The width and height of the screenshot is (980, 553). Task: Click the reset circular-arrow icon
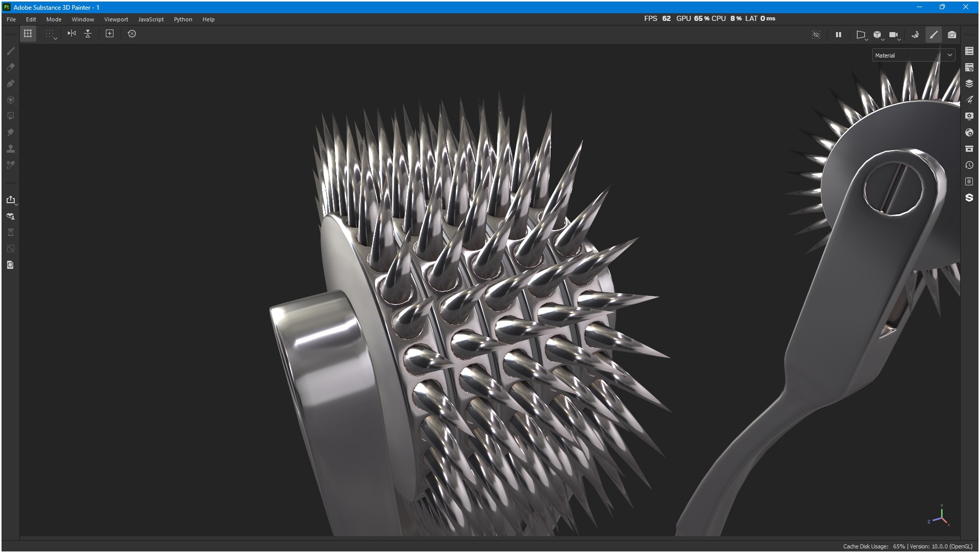pos(132,34)
